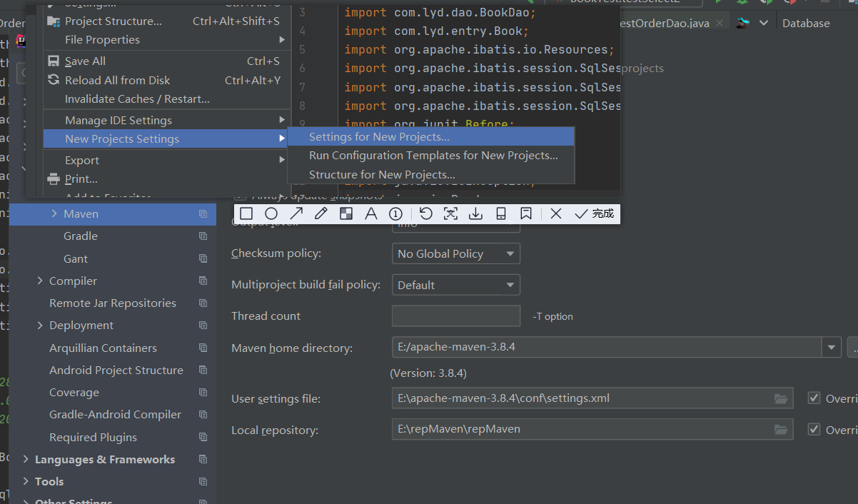The image size is (858, 504).
Task: Expand the Deployment settings node
Action: [40, 326]
